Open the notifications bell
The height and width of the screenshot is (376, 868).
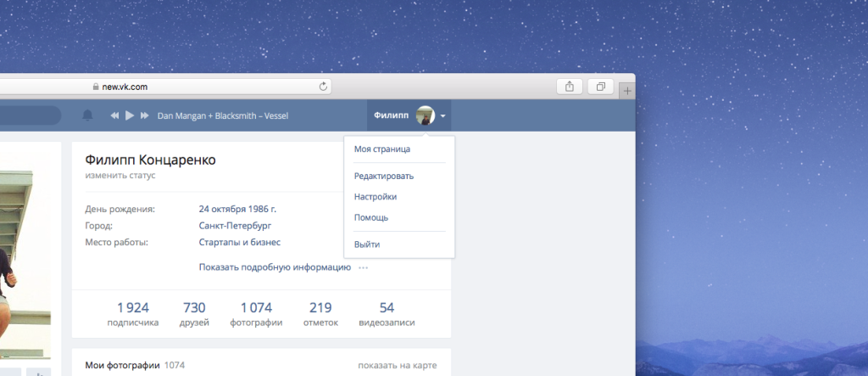tap(87, 115)
